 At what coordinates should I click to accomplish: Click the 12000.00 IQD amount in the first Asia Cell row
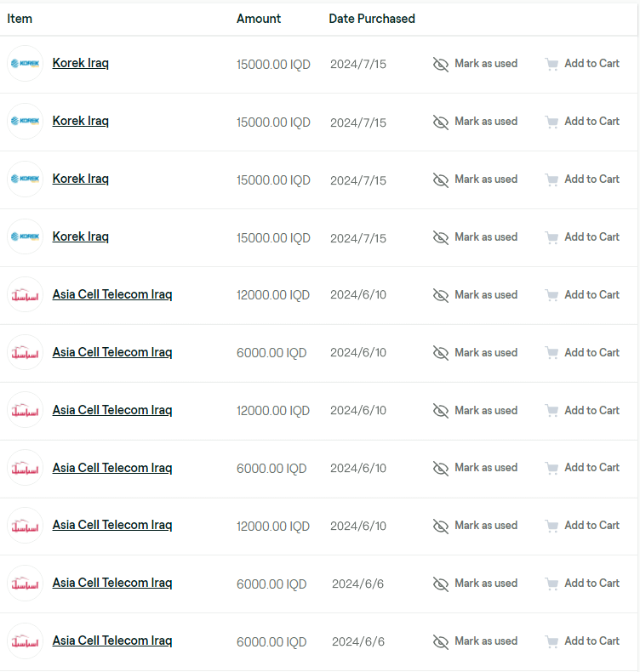[x=273, y=295]
